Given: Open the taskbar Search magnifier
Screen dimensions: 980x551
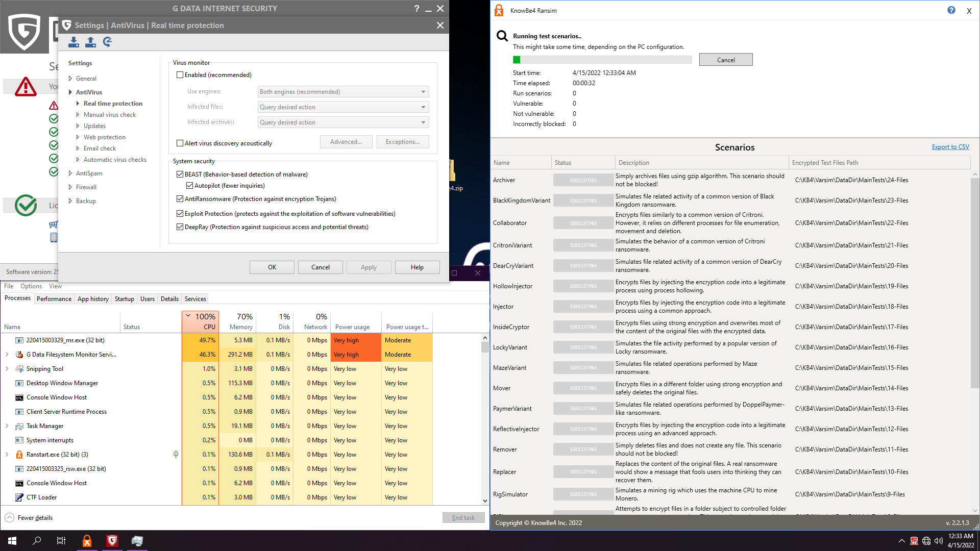Looking at the screenshot, I should pos(37,541).
